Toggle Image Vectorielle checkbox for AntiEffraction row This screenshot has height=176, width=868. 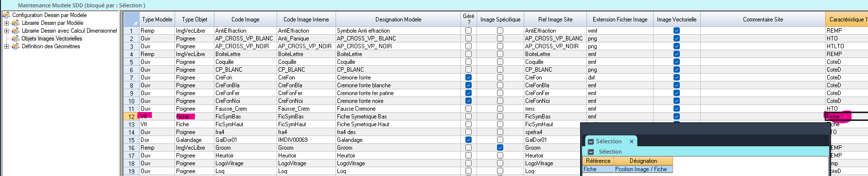(676, 31)
